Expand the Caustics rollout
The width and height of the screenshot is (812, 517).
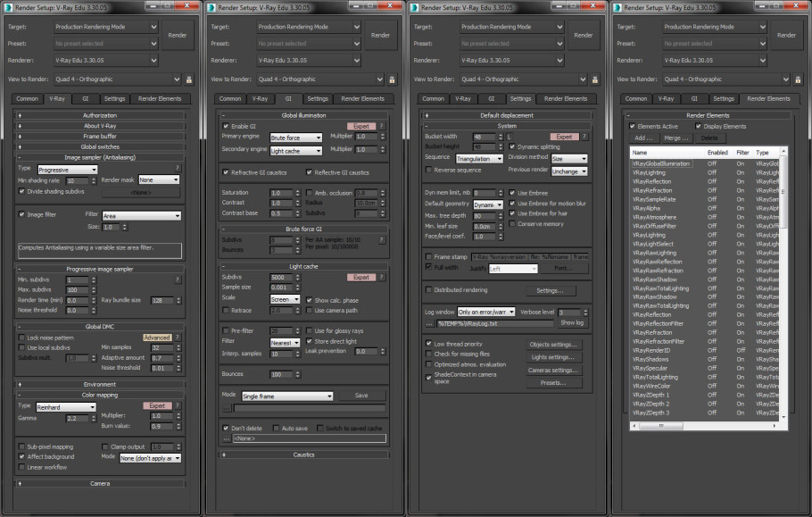[303, 454]
